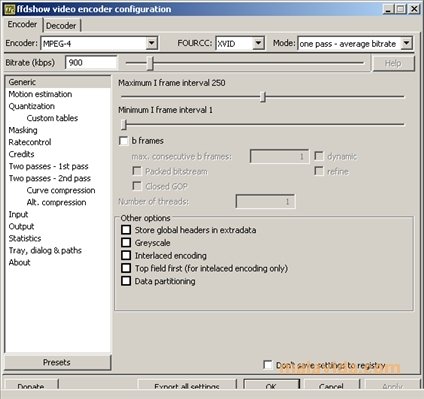This screenshot has width=424, height=399.
Task: Enable Top field first checkbox
Action: [126, 268]
